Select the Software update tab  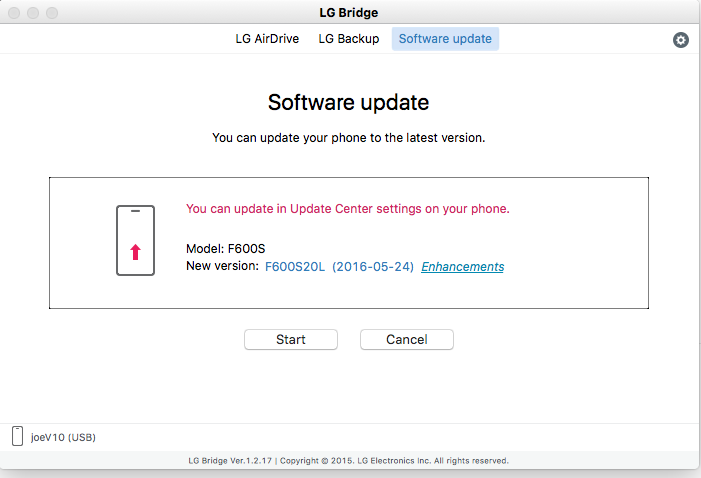coord(445,39)
